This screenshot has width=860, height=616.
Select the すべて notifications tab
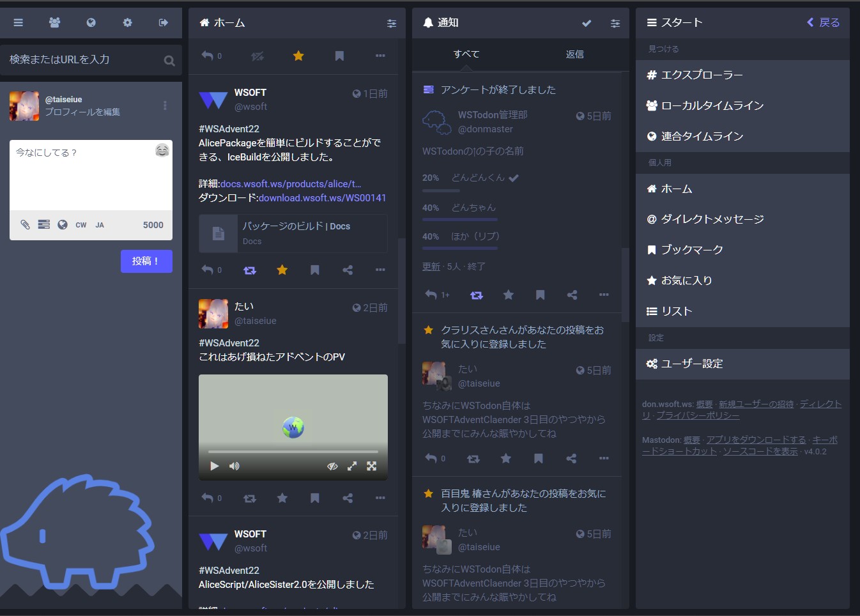point(466,54)
